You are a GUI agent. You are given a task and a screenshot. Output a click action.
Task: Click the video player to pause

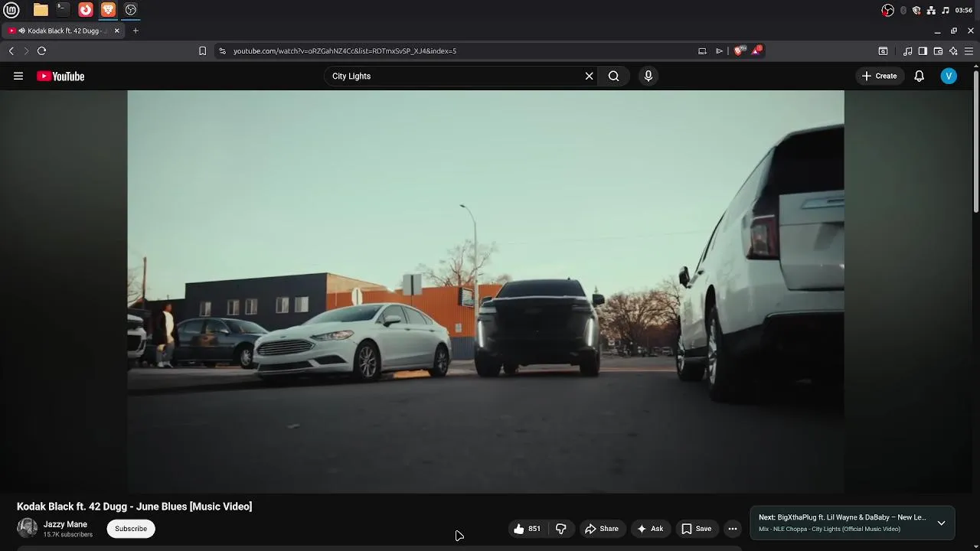coord(486,292)
